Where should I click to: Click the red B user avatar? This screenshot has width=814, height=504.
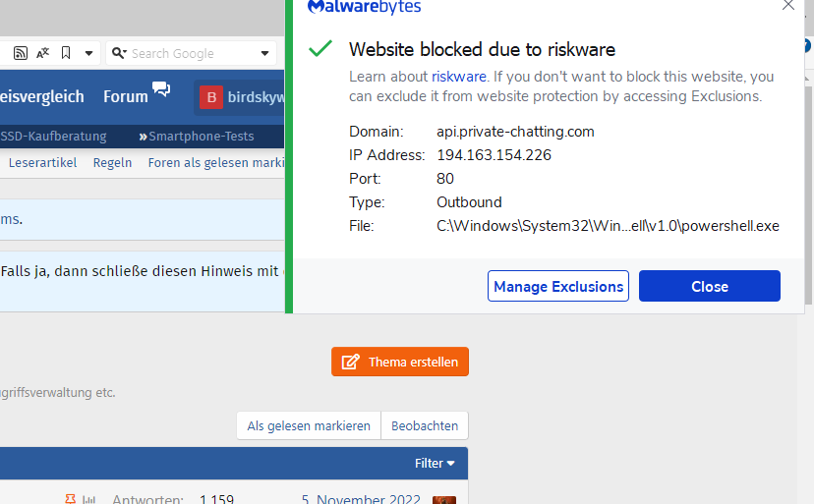point(211,97)
